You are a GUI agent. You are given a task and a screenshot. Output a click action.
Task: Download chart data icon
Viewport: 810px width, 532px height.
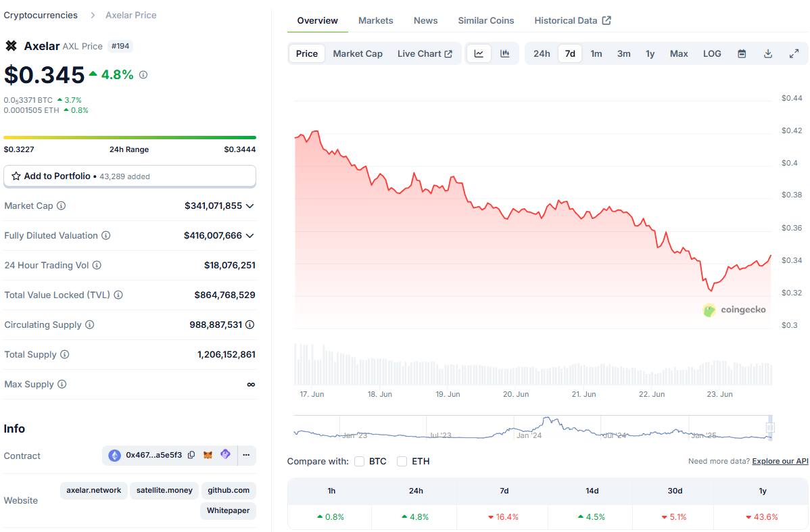(x=768, y=53)
